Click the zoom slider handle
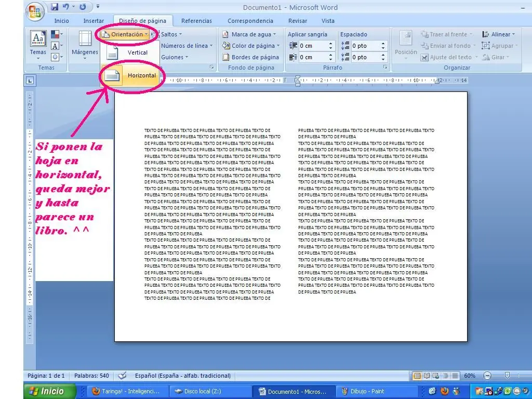This screenshot has width=532, height=399. click(507, 375)
